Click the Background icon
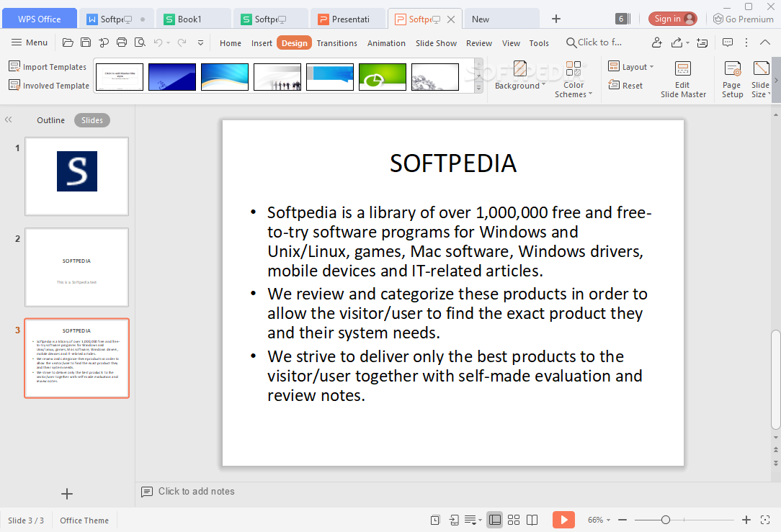The image size is (781, 532). click(520, 68)
